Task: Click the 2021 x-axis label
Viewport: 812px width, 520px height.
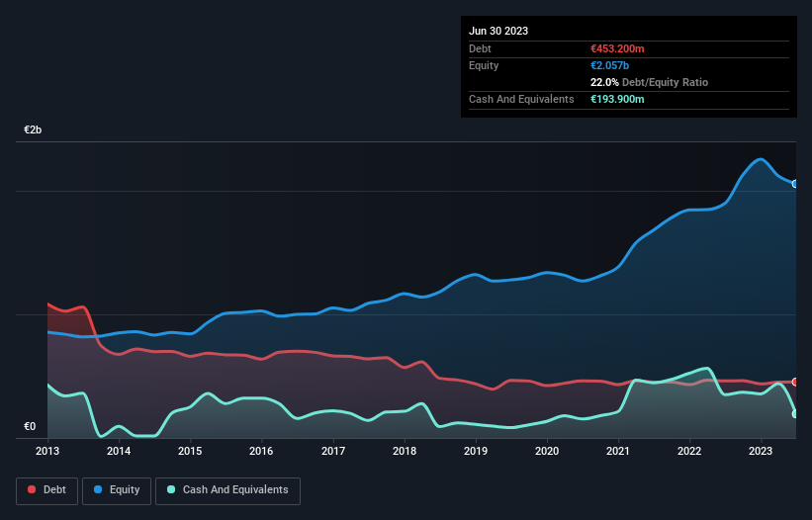Action: pos(618,451)
